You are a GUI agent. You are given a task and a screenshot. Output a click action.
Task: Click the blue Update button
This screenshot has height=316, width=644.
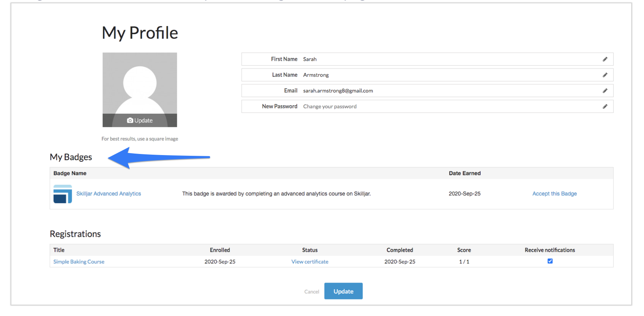tap(343, 291)
